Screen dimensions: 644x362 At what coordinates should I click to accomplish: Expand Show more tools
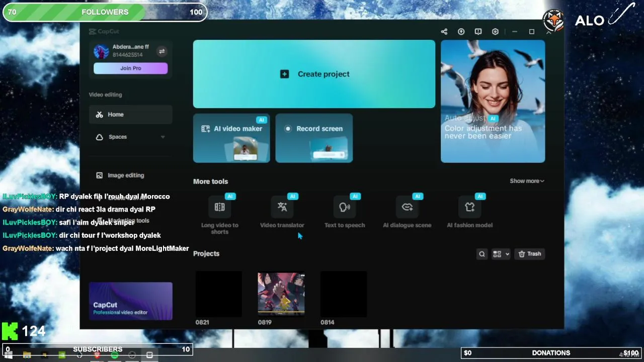pyautogui.click(x=527, y=181)
